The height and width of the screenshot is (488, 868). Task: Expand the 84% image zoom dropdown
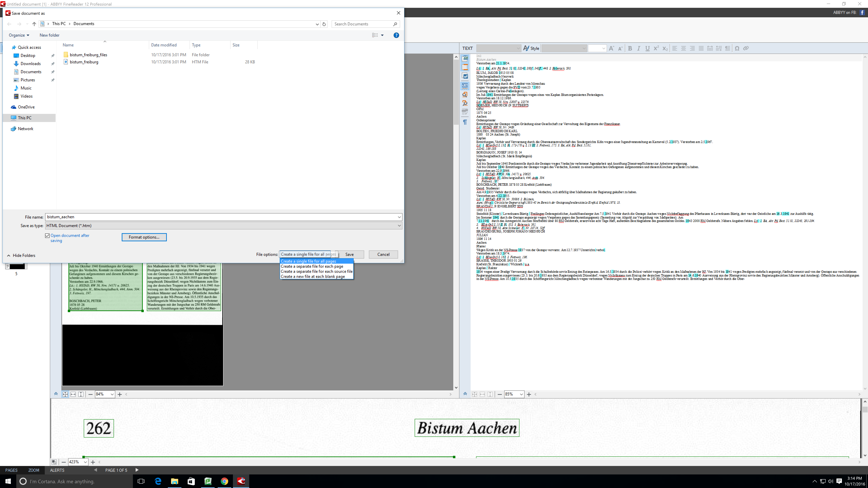pyautogui.click(x=112, y=394)
